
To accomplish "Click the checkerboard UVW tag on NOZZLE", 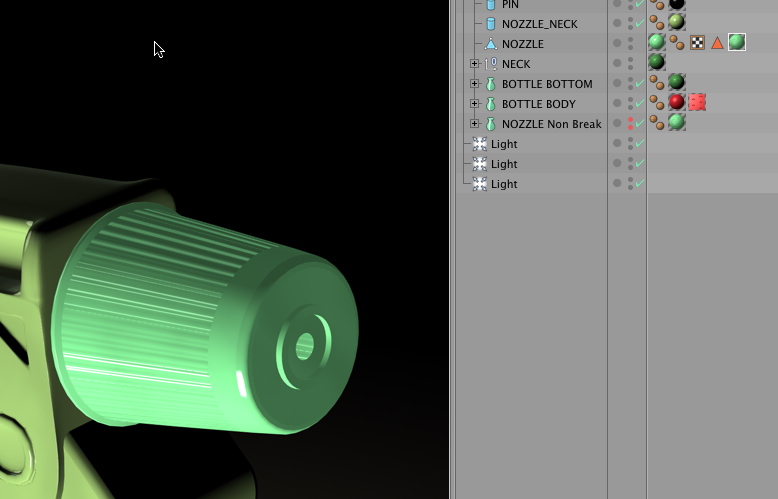I will (x=697, y=43).
